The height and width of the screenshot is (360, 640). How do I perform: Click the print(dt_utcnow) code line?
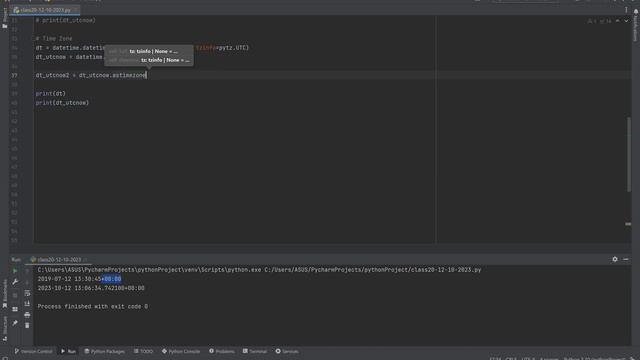pyautogui.click(x=62, y=103)
